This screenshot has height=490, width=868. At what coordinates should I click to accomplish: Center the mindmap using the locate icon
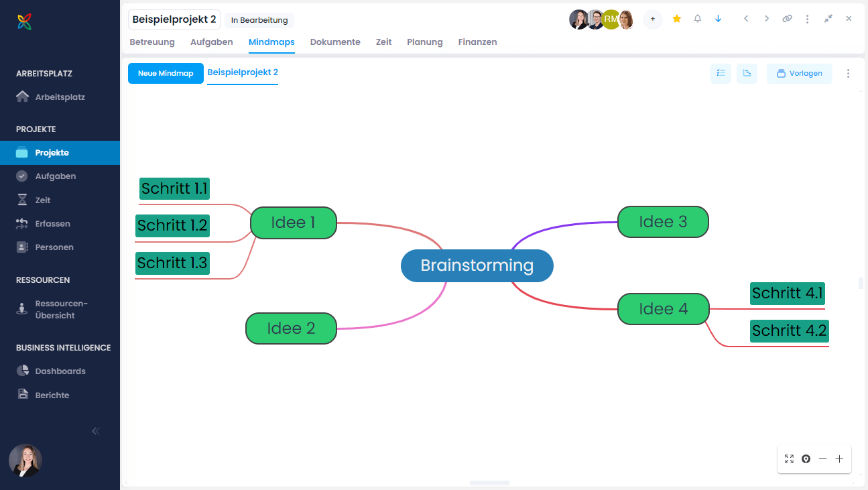click(x=806, y=459)
